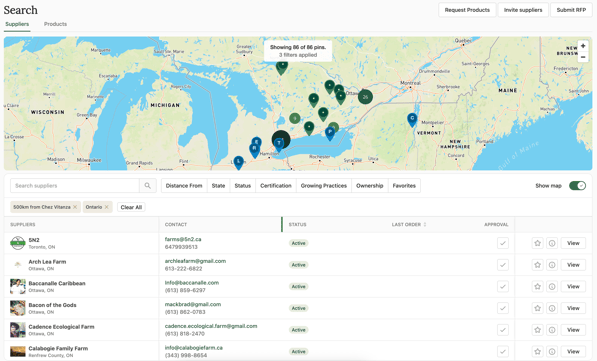Remove the Ontario filter chip
The image size is (597, 361).
(x=107, y=207)
